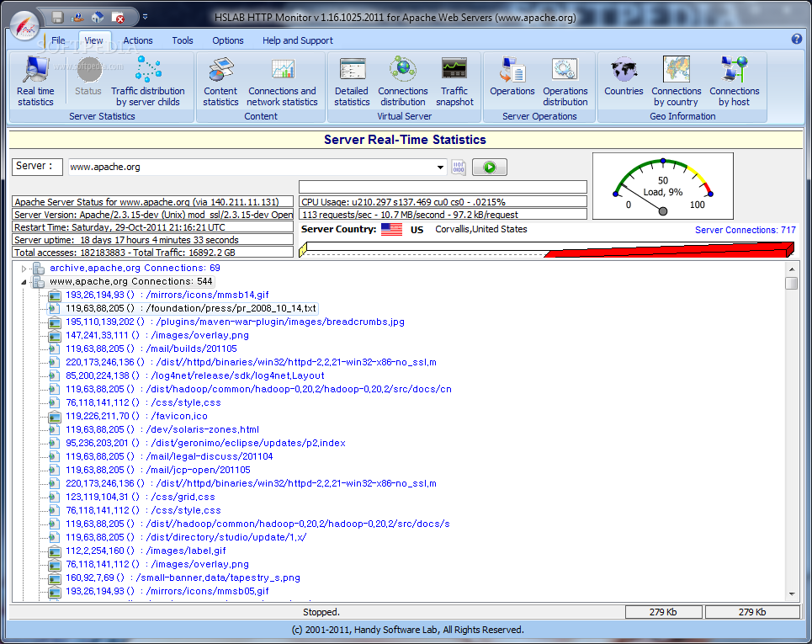Open the Tools menu
812x644 pixels.
click(x=183, y=40)
